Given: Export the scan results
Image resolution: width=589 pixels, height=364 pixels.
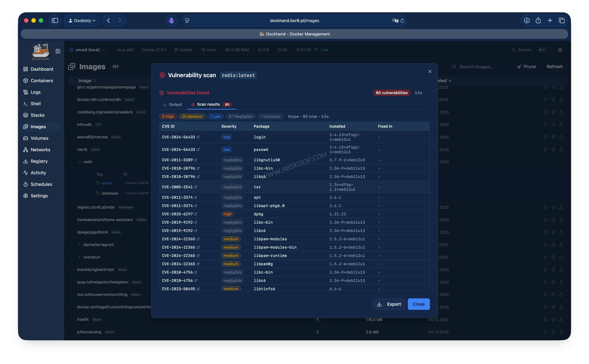Looking at the screenshot, I should click(389, 304).
